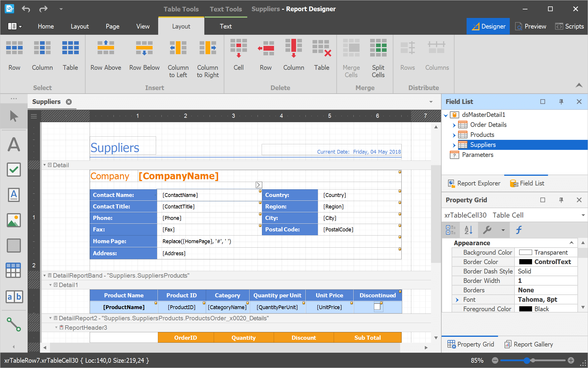The height and width of the screenshot is (368, 588).
Task: Toggle the Discontinued checkbox in table
Action: 377,307
